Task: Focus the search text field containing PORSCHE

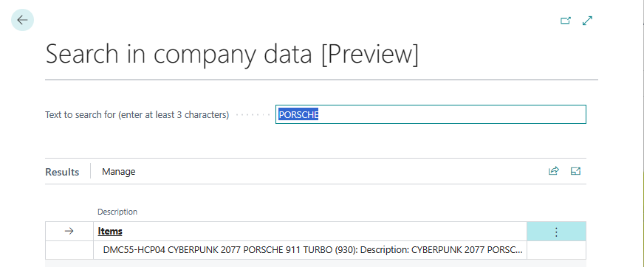Action: [431, 114]
